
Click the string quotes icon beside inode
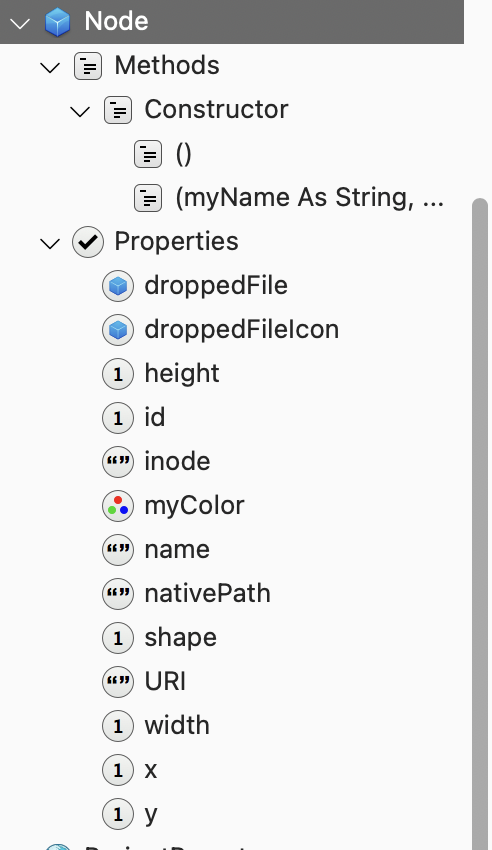(118, 462)
